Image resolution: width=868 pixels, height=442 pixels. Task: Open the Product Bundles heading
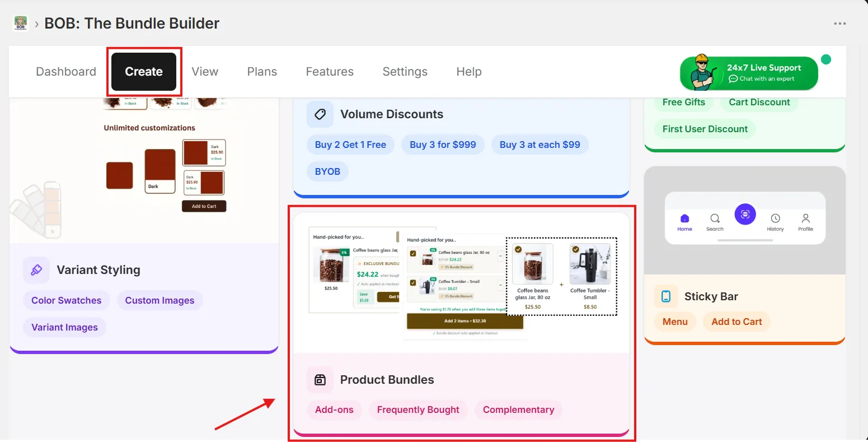(387, 380)
